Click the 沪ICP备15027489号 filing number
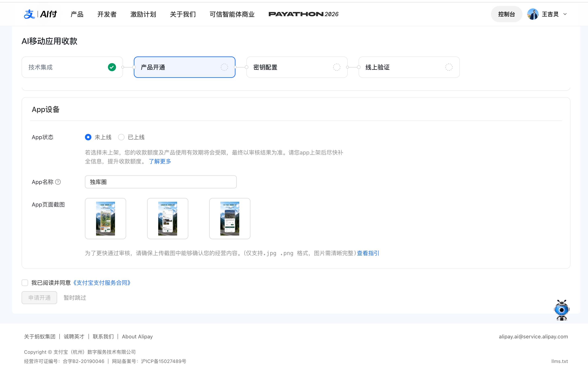 tap(164, 361)
